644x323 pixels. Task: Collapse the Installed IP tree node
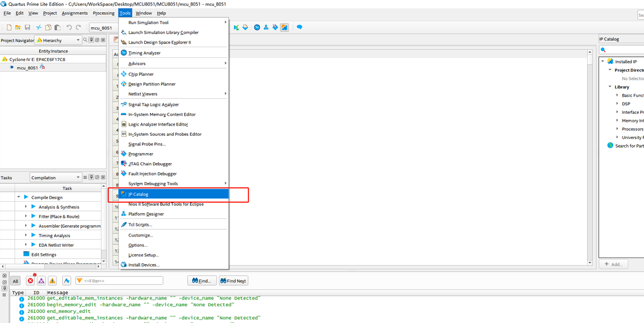click(x=603, y=61)
